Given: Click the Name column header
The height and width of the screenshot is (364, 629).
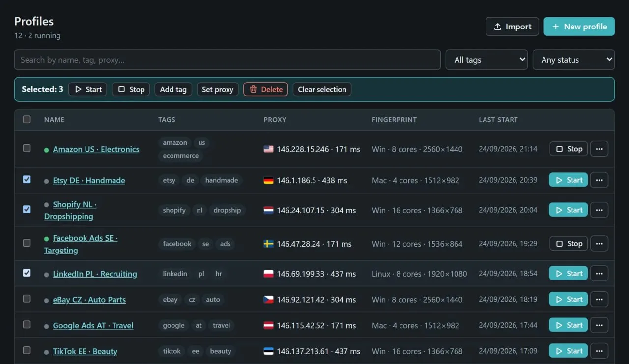Looking at the screenshot, I should click(x=54, y=120).
